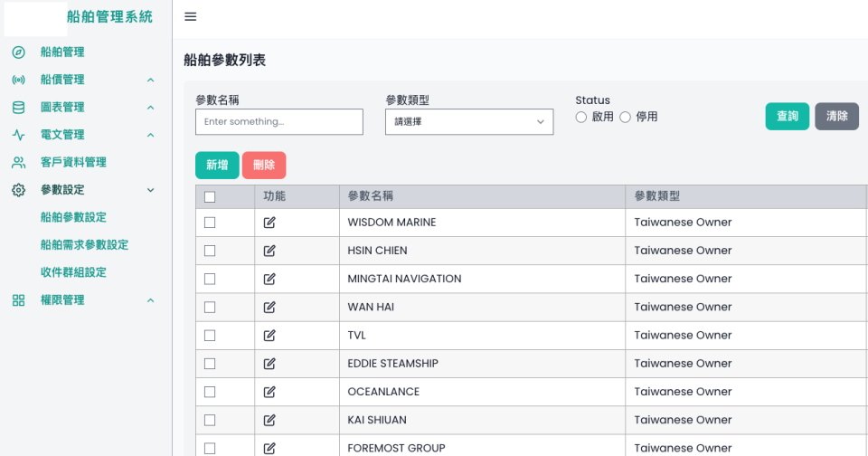Check the box for MINGTAI NAVIGATION row
The height and width of the screenshot is (456, 868).
210,279
